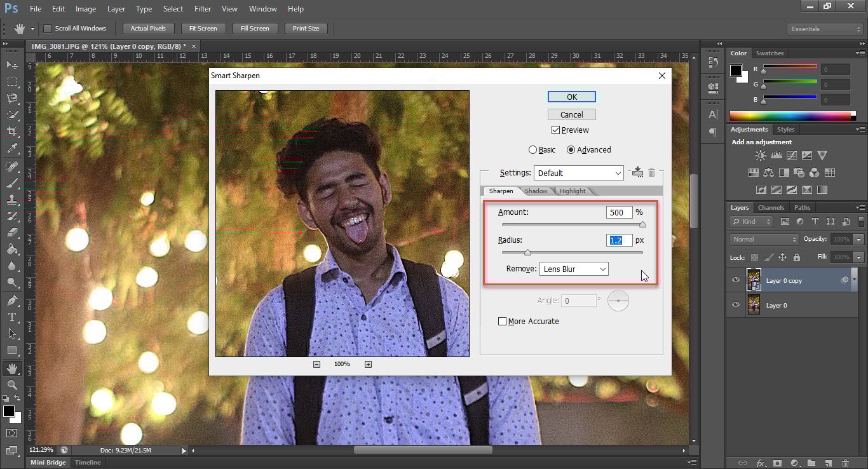
Task: Toggle lock transparent pixels icon
Action: pos(754,257)
